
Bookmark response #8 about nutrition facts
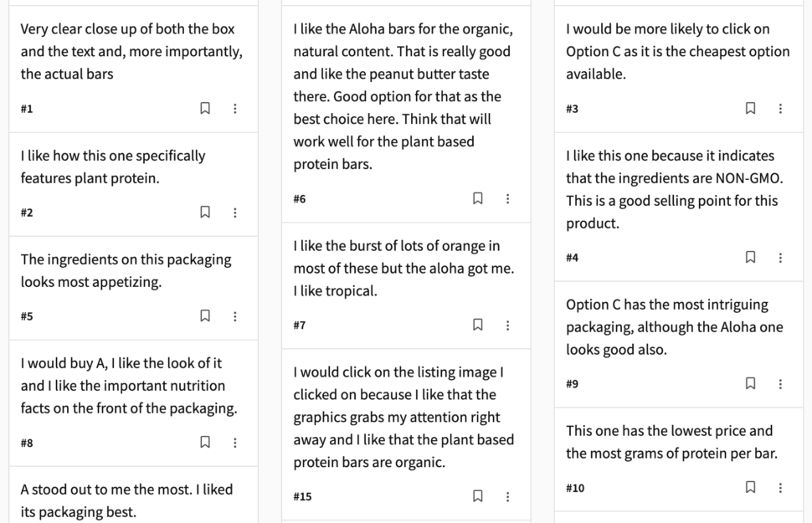205,443
